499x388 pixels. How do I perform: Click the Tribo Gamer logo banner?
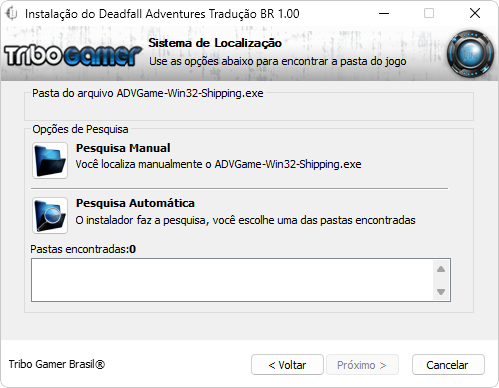[73, 55]
